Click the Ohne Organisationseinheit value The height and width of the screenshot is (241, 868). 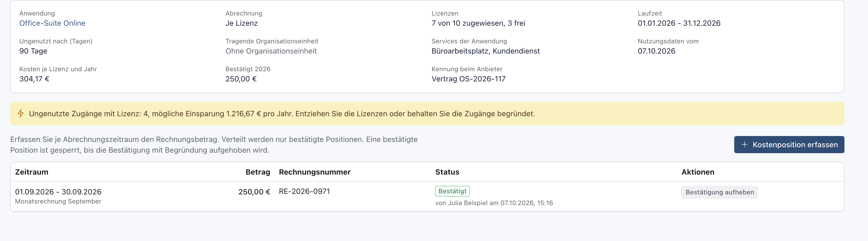tap(271, 51)
